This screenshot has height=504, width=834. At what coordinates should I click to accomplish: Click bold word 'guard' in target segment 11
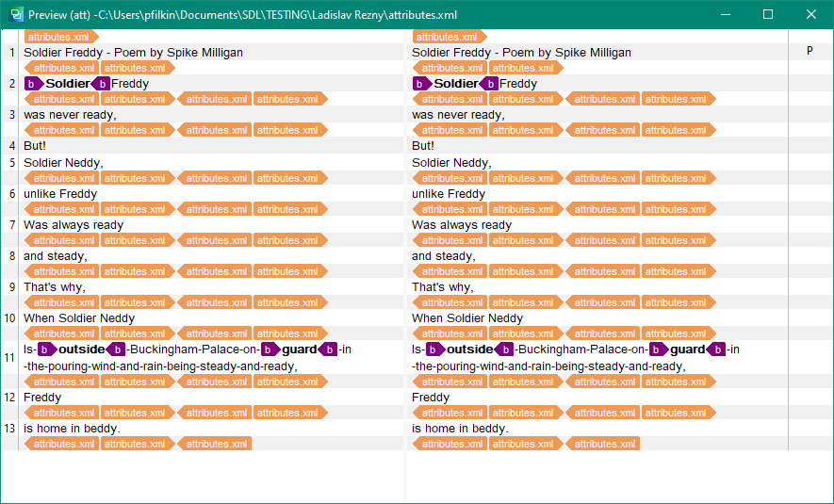(688, 350)
